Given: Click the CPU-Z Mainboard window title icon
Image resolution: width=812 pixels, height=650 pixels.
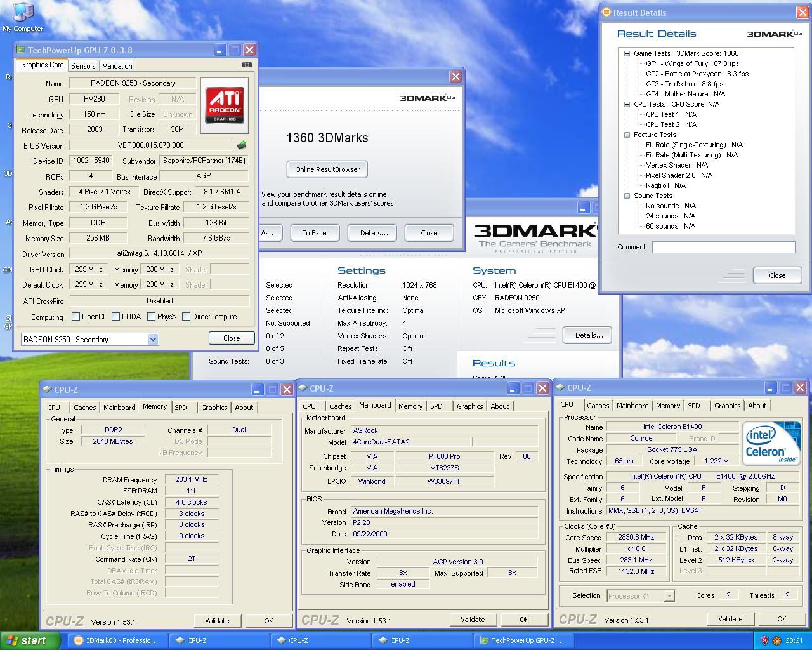Looking at the screenshot, I should tap(303, 388).
